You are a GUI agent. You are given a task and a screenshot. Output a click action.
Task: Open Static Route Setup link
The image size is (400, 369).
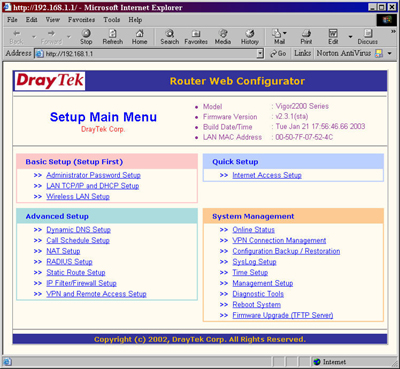76,272
